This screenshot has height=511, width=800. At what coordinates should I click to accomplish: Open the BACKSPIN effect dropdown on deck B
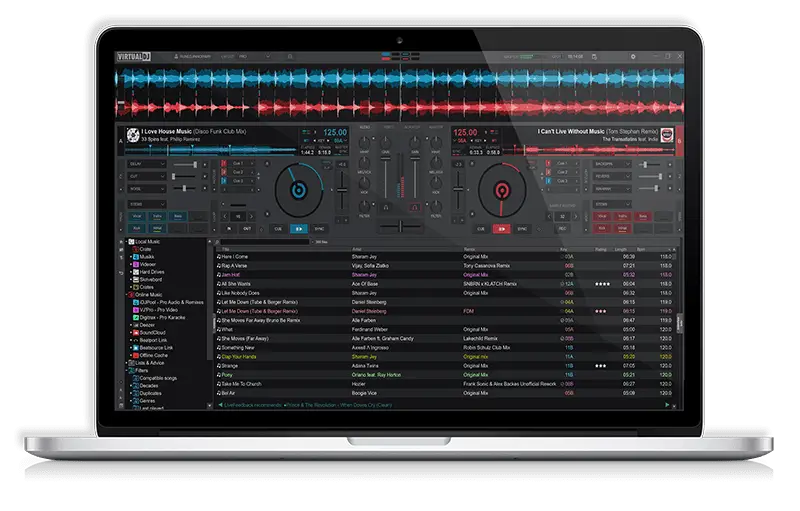pos(612,164)
